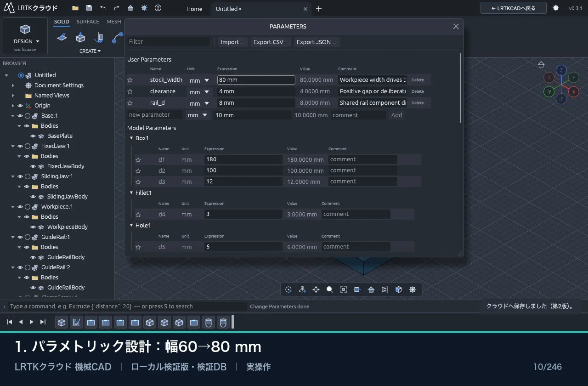Open the CREATE menu dropdown
The image size is (588, 386).
coord(90,51)
